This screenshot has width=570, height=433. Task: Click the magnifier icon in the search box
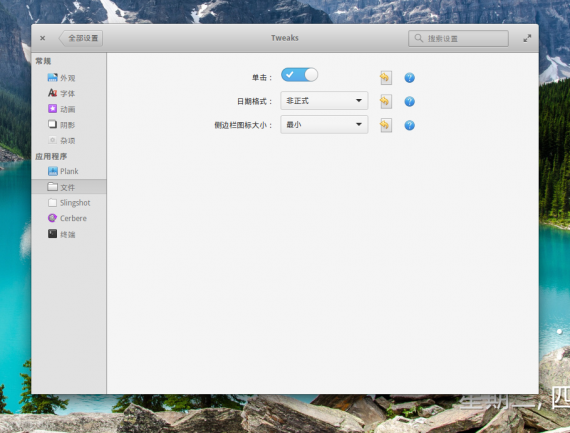[x=418, y=38]
